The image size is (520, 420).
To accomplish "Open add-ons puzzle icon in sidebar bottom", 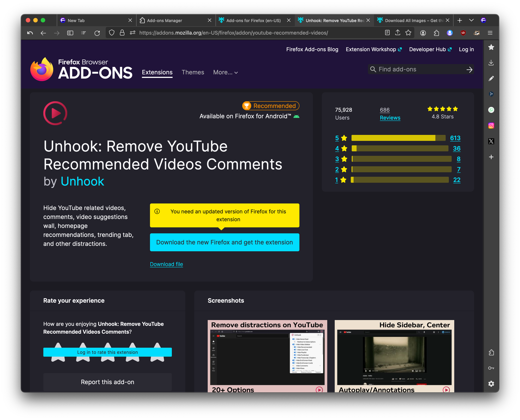I will click(491, 353).
